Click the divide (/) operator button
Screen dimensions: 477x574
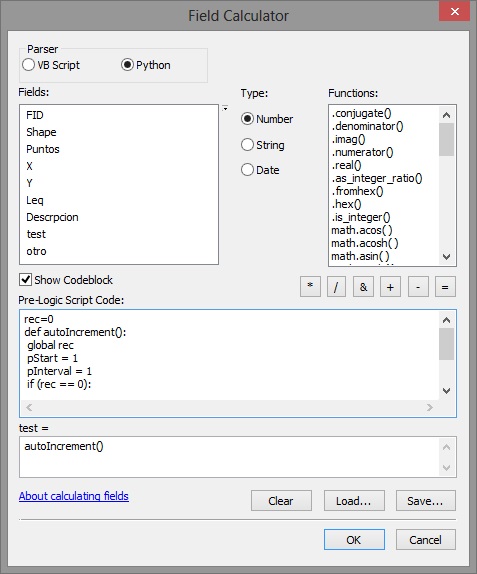(336, 287)
